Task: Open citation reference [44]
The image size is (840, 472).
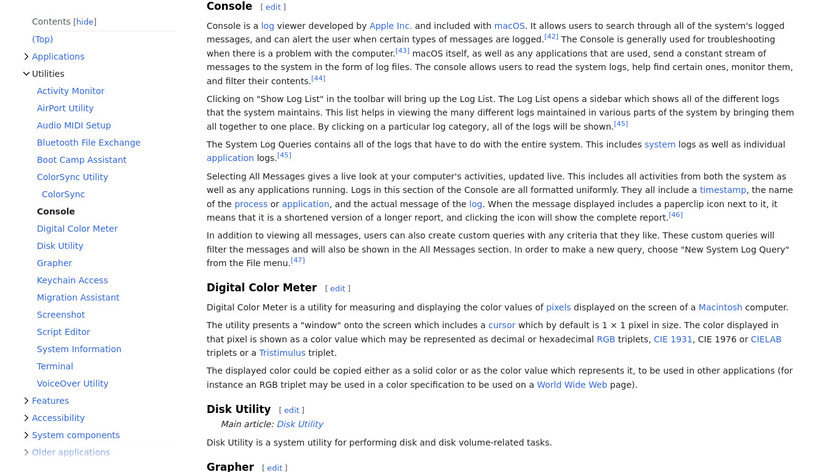Action: tap(318, 78)
